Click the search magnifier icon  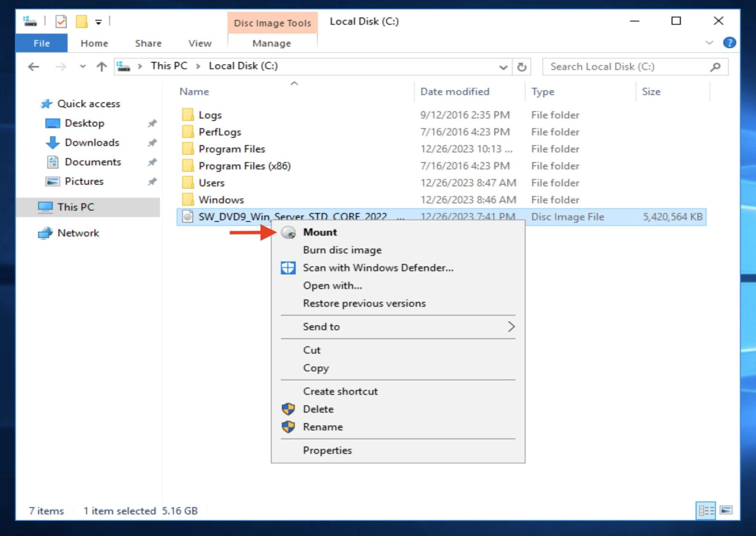pos(715,66)
